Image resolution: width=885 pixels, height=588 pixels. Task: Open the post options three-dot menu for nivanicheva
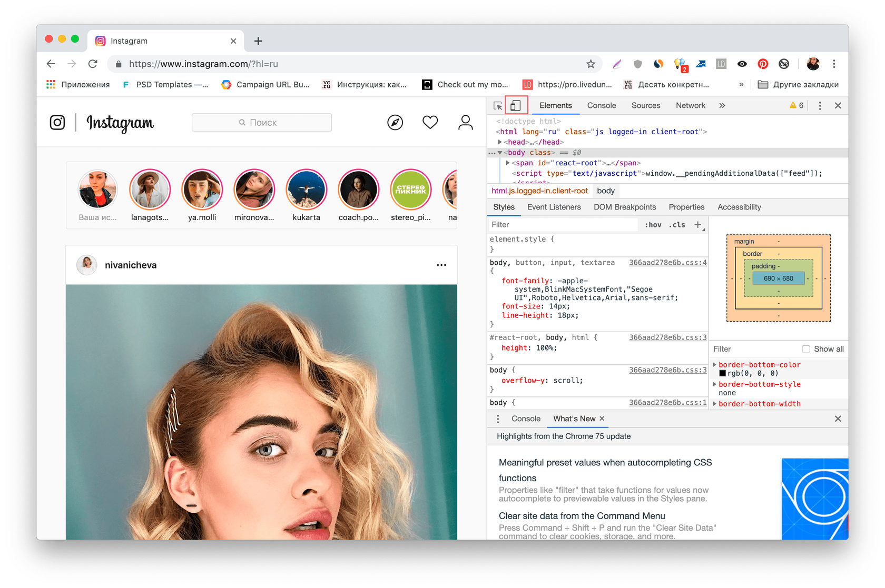click(x=441, y=265)
